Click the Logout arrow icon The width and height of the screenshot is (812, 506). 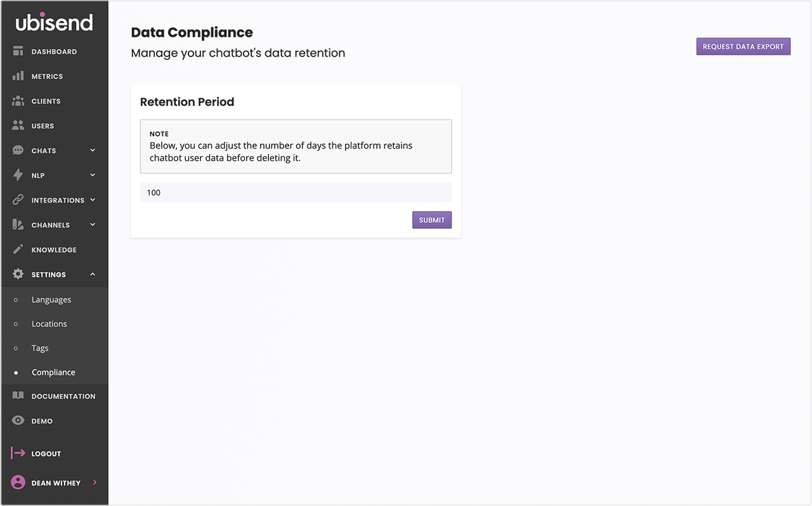point(18,453)
